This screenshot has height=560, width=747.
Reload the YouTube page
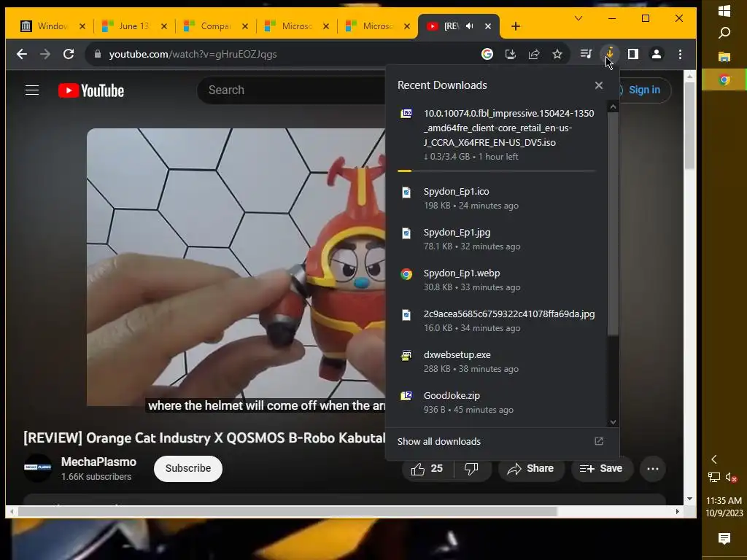click(x=69, y=54)
